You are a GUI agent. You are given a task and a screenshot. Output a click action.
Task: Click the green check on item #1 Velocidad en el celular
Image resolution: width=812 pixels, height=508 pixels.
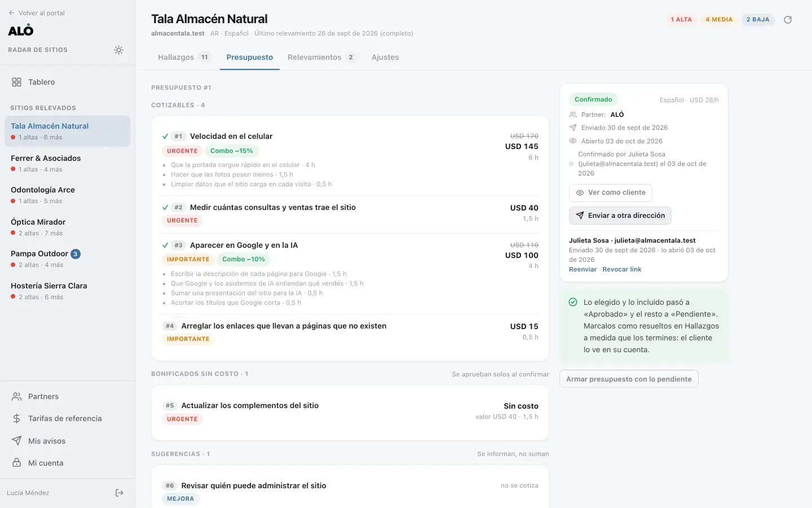165,137
